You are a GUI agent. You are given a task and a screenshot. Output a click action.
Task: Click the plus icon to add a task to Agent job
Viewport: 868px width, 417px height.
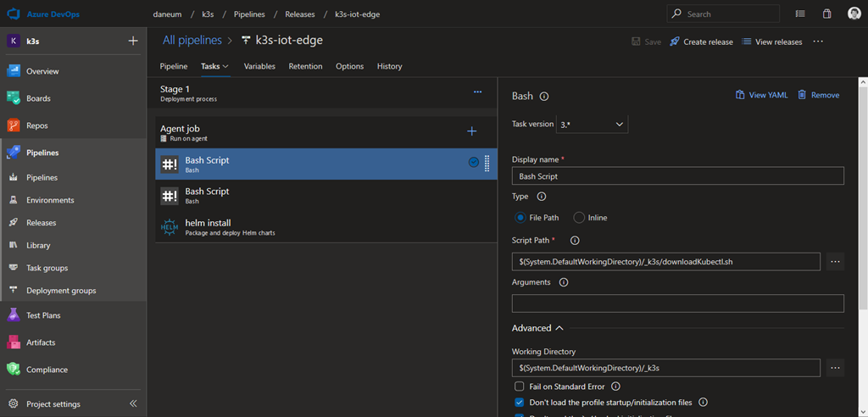pos(472,131)
